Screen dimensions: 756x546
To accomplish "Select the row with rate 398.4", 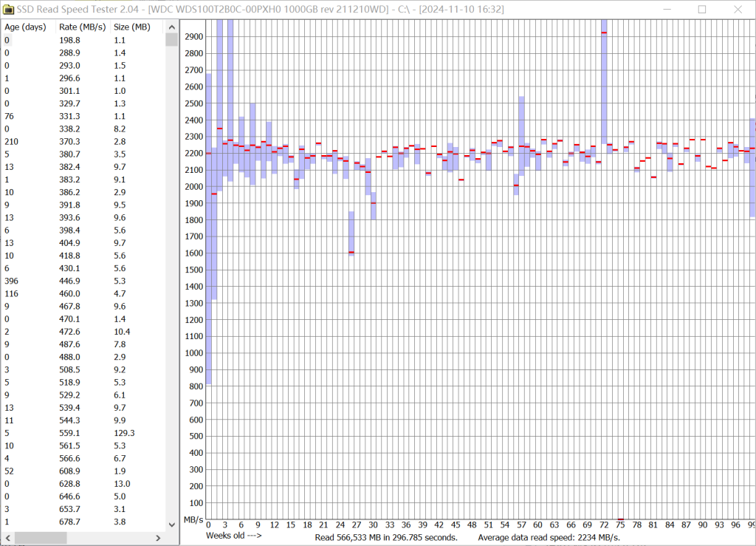I will (83, 230).
